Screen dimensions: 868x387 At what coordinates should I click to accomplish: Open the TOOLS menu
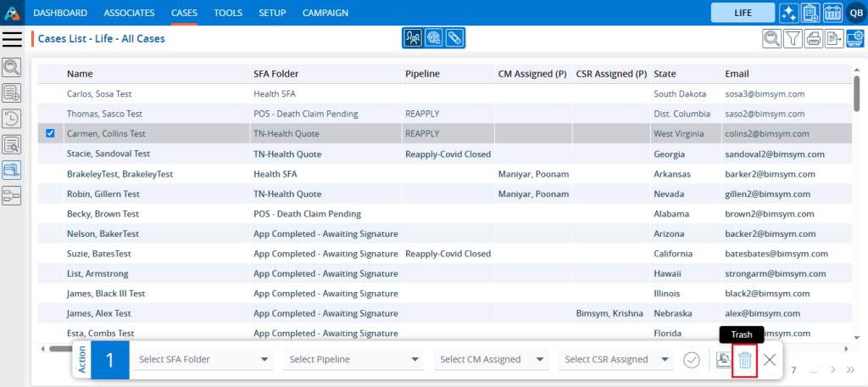click(227, 13)
